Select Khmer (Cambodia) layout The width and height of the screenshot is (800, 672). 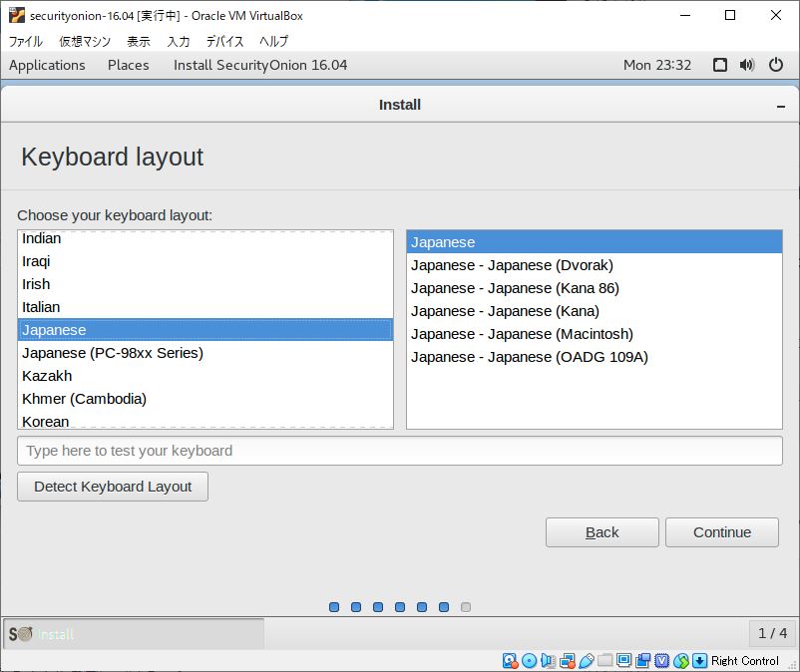point(205,399)
